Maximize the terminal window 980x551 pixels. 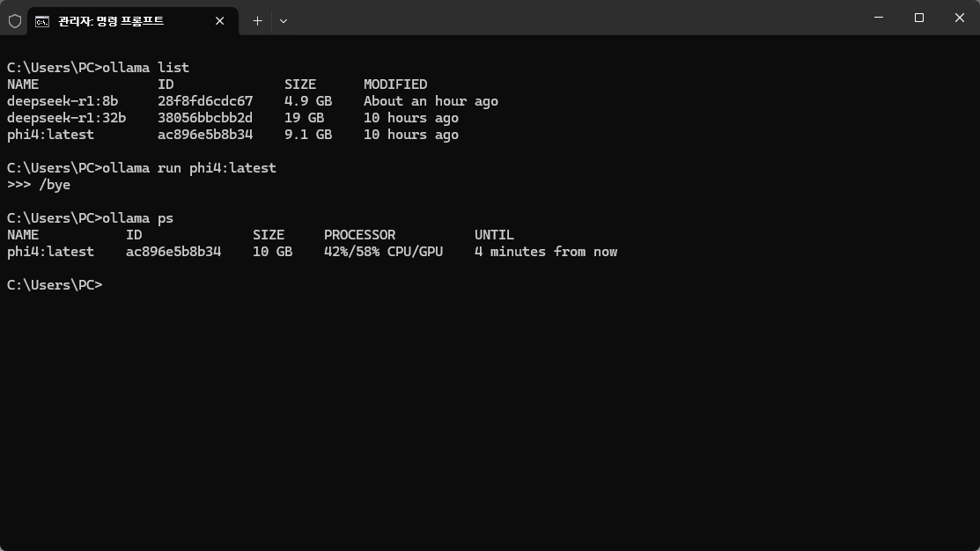tap(918, 18)
